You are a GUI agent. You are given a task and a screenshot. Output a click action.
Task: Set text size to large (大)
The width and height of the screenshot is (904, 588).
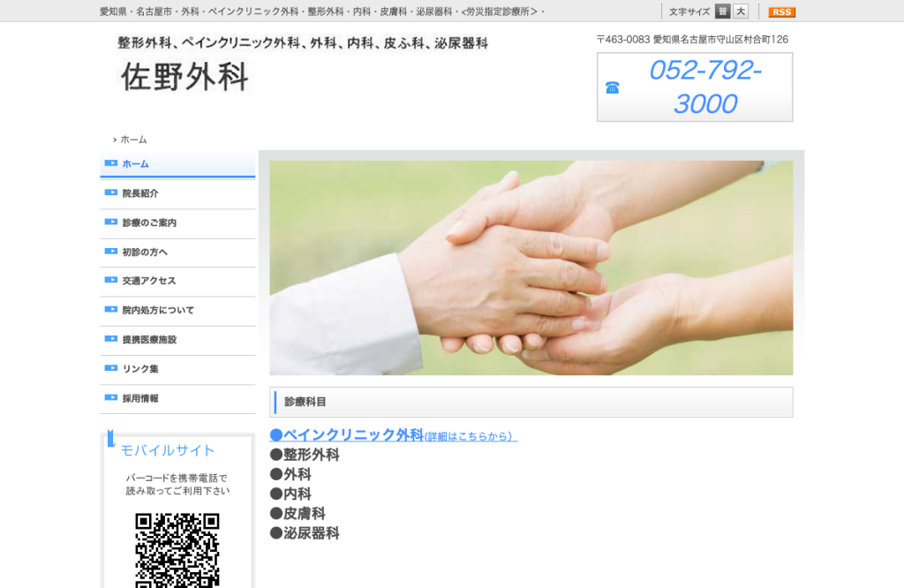(741, 11)
